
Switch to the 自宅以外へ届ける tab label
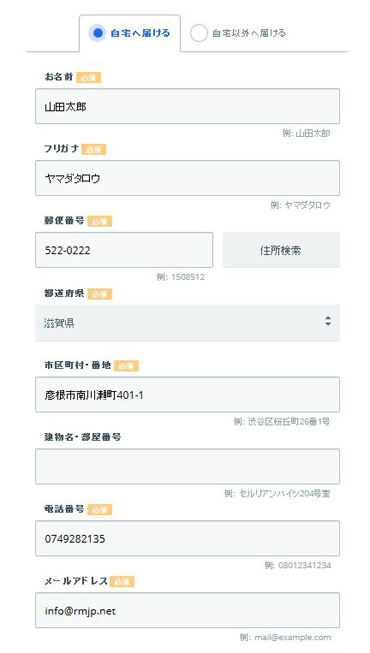249,33
